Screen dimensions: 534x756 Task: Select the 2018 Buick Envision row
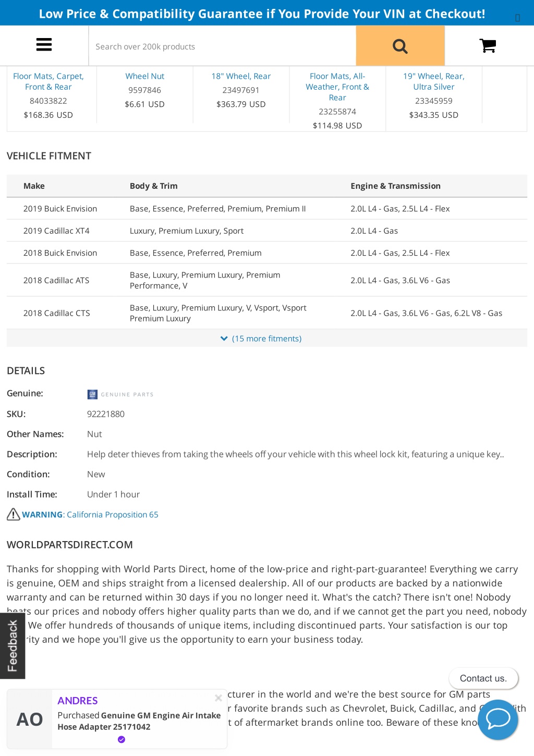point(267,253)
